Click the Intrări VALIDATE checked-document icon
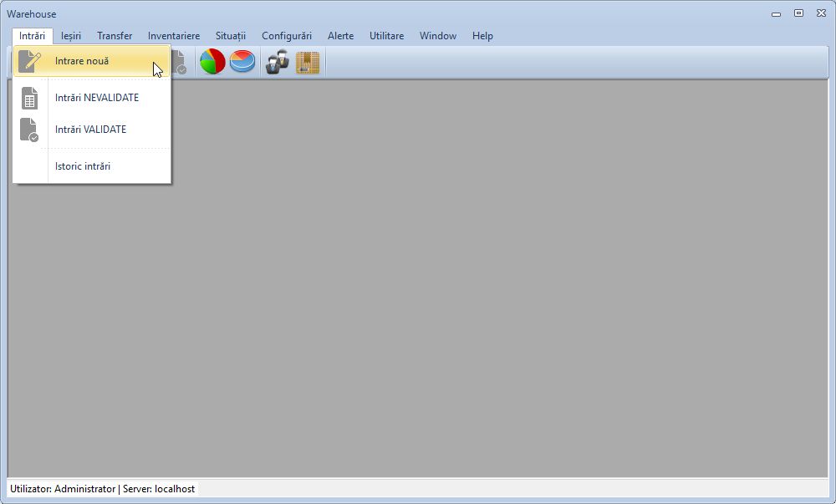Viewport: 836px width, 504px height. point(30,129)
